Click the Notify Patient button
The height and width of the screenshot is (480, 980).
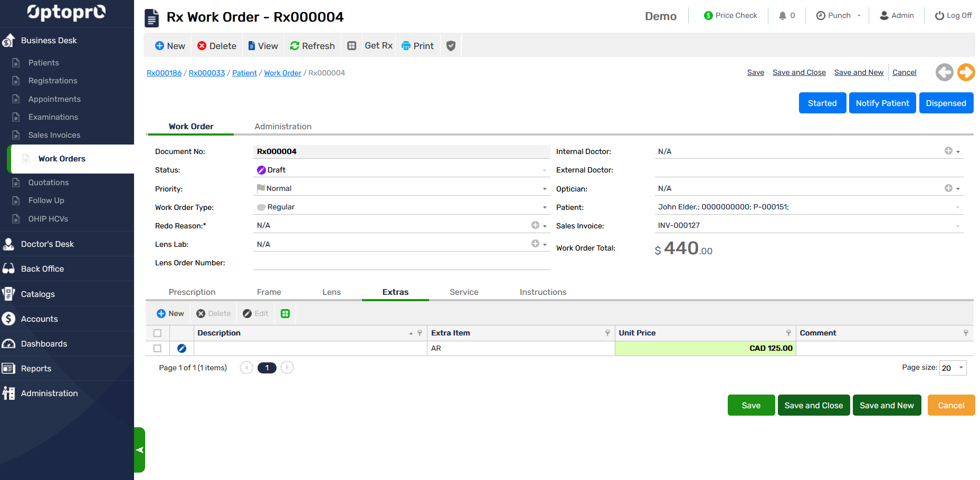882,103
